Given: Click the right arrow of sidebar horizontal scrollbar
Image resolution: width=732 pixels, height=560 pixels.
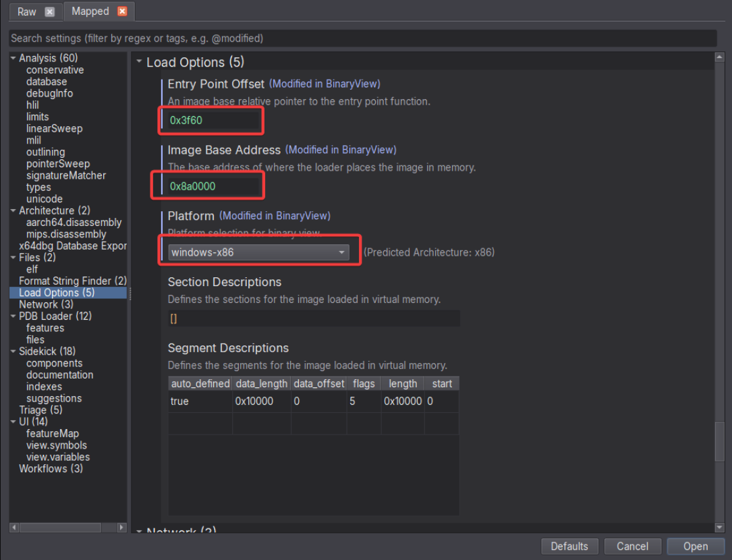Looking at the screenshot, I should point(122,528).
